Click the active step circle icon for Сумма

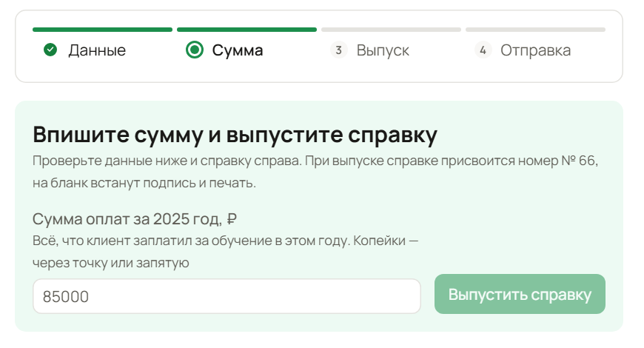pos(194,50)
